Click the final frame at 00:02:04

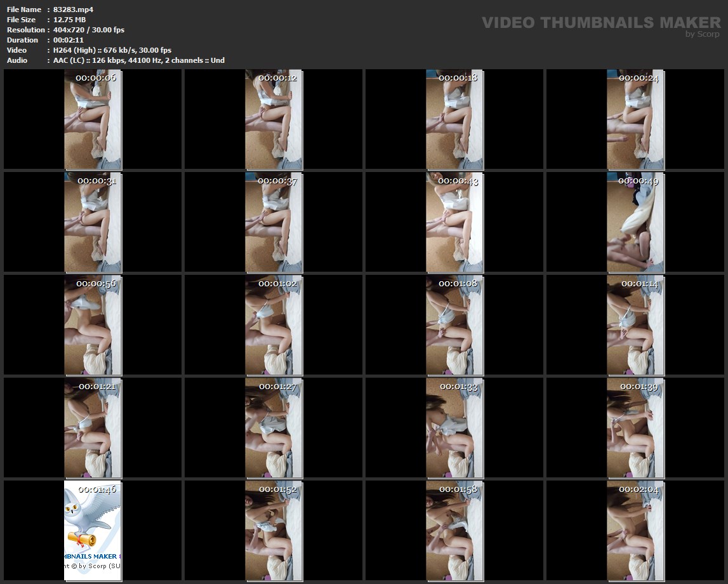tap(635, 531)
